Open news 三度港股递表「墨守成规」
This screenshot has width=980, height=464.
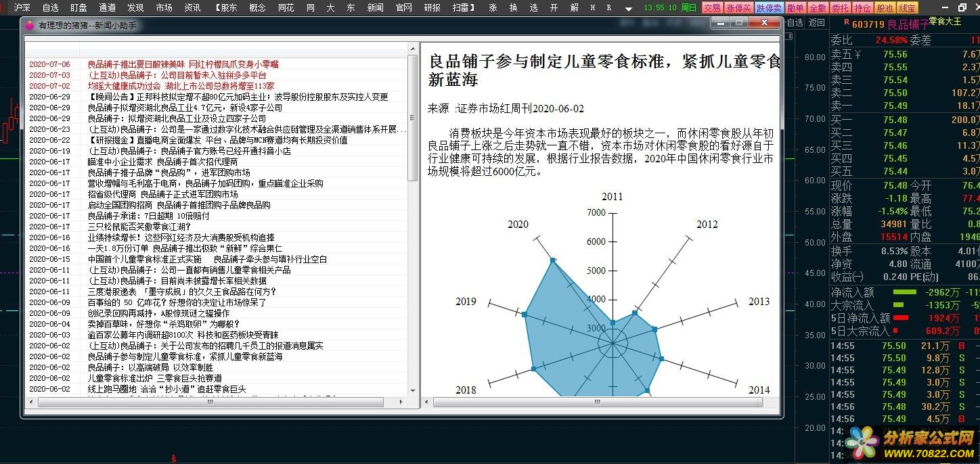pyautogui.click(x=182, y=292)
